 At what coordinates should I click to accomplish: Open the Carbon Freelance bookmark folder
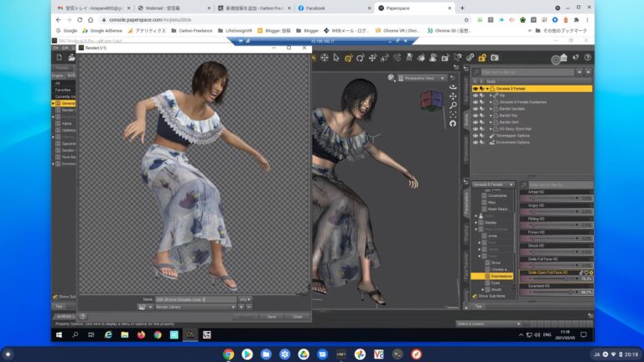[x=192, y=31]
